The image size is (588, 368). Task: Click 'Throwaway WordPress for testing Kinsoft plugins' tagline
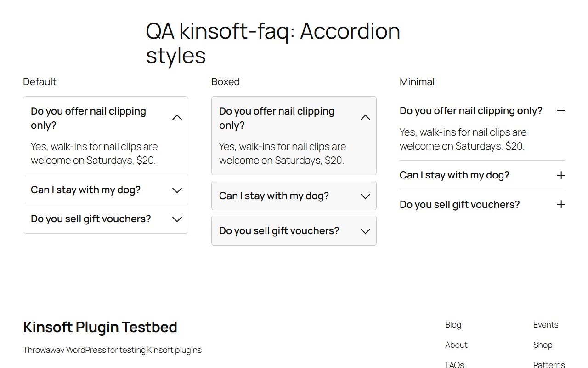point(112,350)
